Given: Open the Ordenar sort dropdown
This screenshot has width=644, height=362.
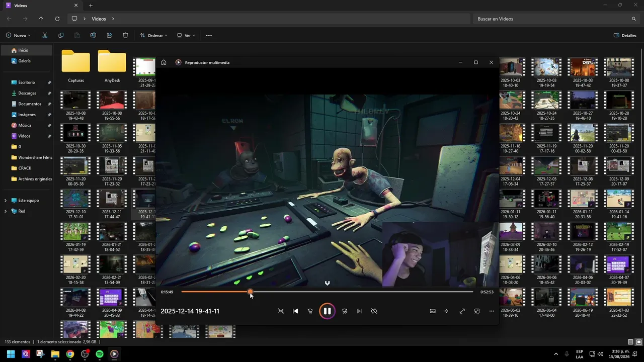Looking at the screenshot, I should 153,35.
